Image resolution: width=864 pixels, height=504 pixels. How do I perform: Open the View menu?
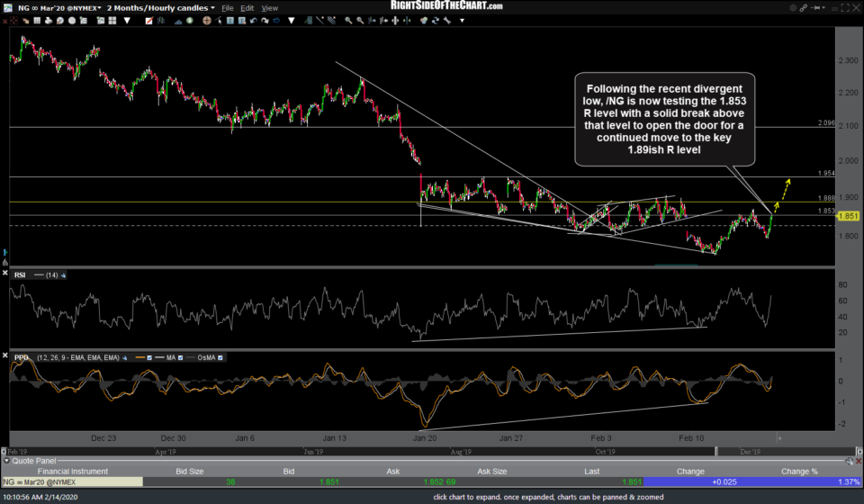(269, 7)
